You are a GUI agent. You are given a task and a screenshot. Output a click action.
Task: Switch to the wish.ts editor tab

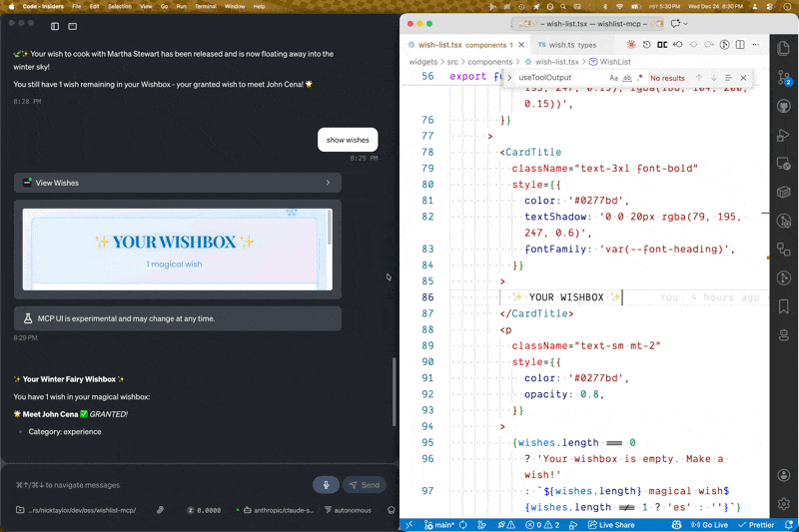567,45
